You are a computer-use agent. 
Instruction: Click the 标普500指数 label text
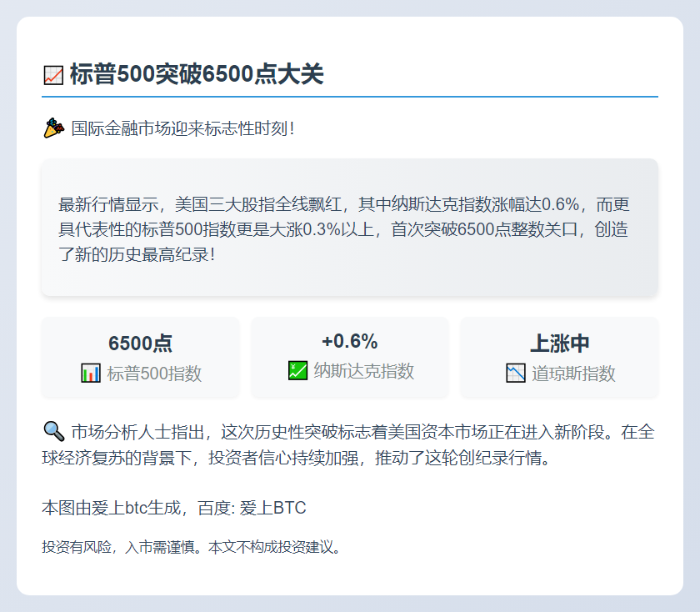coord(154,374)
